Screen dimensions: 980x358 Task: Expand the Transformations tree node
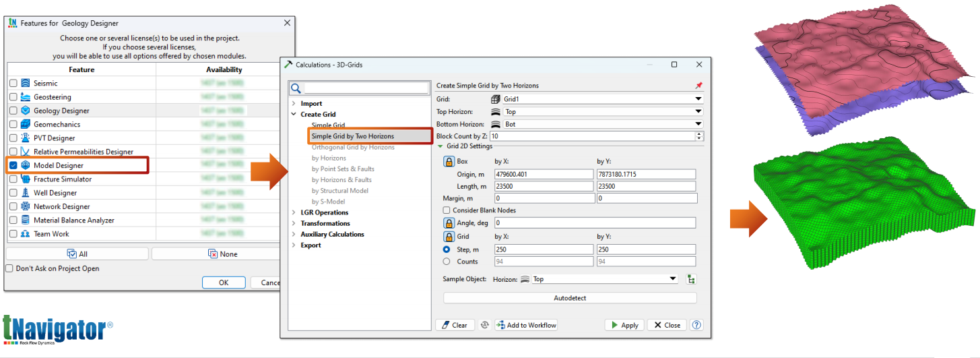[x=294, y=223]
